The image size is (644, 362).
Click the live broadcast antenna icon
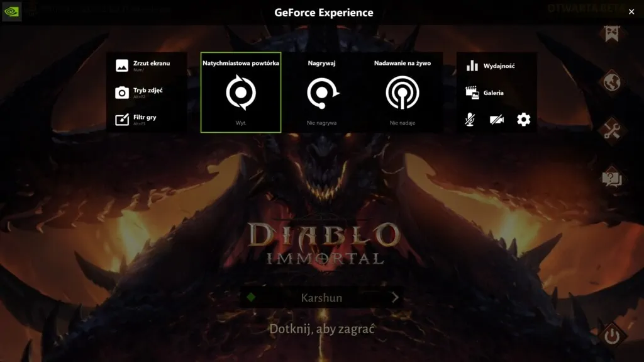point(402,93)
